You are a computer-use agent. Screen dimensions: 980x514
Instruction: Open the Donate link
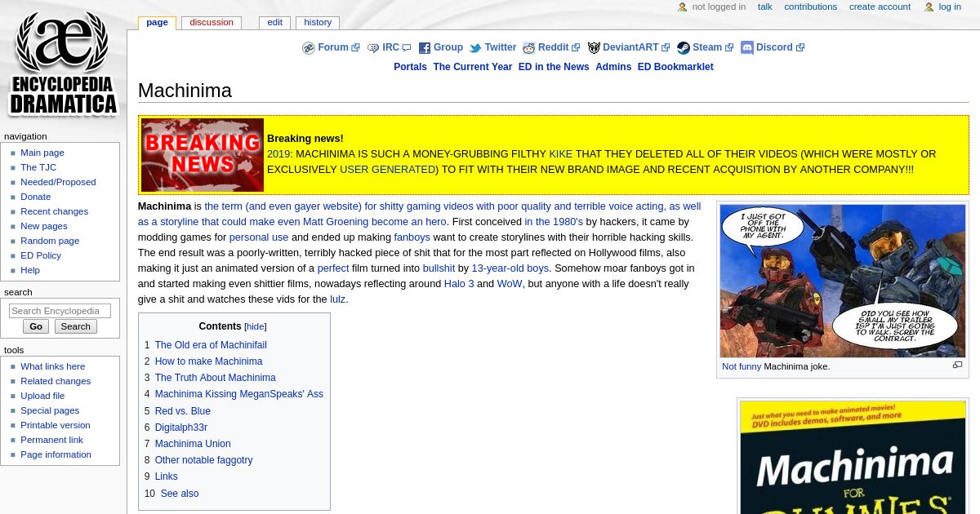coord(35,197)
